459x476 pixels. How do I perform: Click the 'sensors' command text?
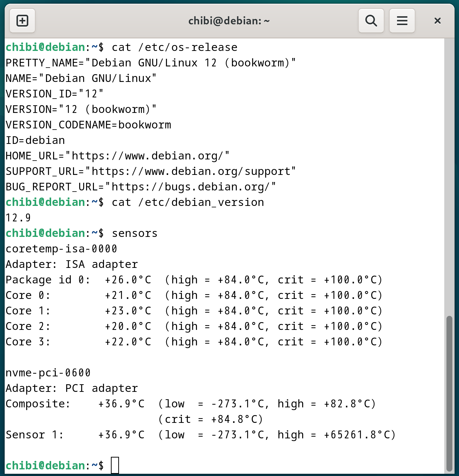(134, 233)
